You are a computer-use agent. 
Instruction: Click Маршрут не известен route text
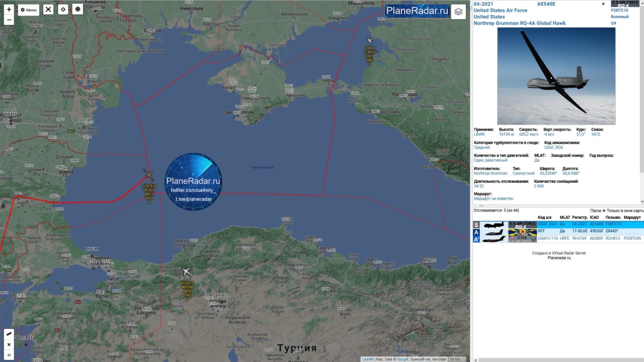click(x=494, y=199)
